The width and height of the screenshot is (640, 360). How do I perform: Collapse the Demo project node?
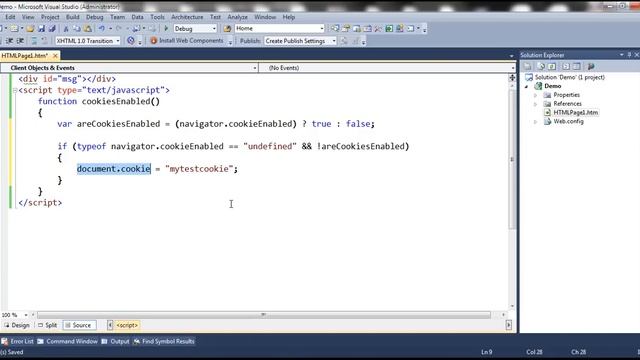tap(527, 87)
